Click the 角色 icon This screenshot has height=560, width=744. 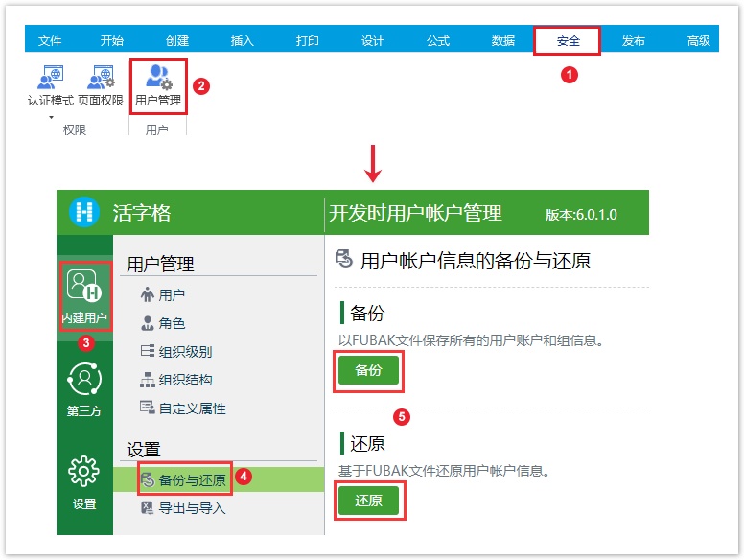(x=148, y=323)
